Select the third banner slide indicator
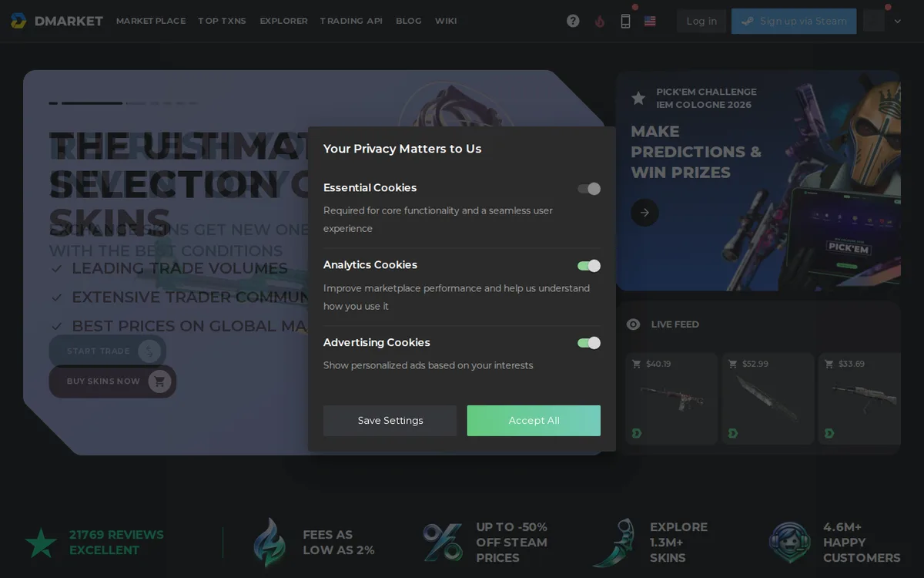The height and width of the screenshot is (578, 924). 136,102
